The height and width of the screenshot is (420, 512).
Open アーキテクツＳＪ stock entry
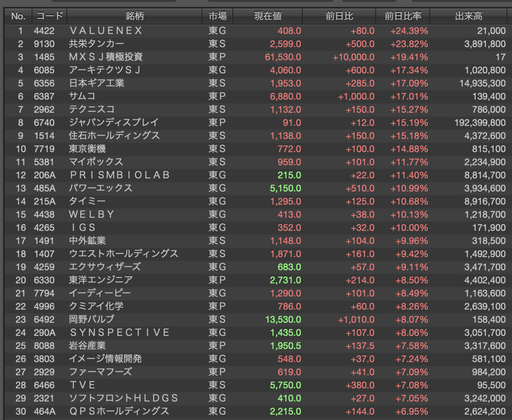(105, 70)
